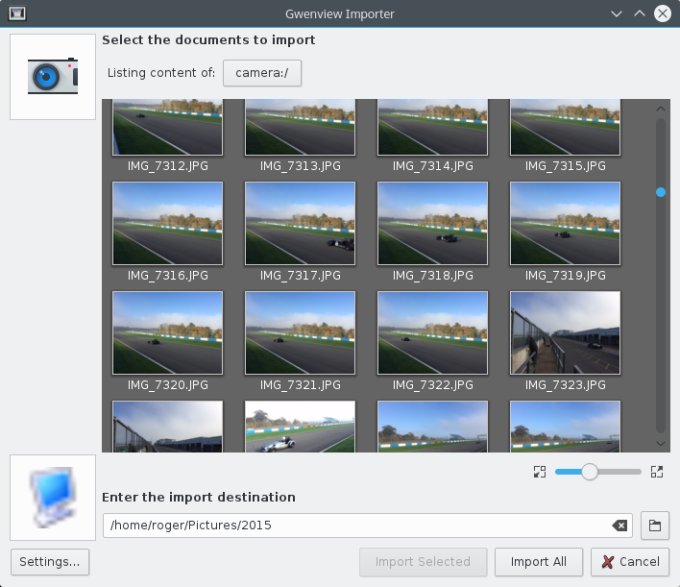Click the larger thumbnails icon right of slider

657,472
